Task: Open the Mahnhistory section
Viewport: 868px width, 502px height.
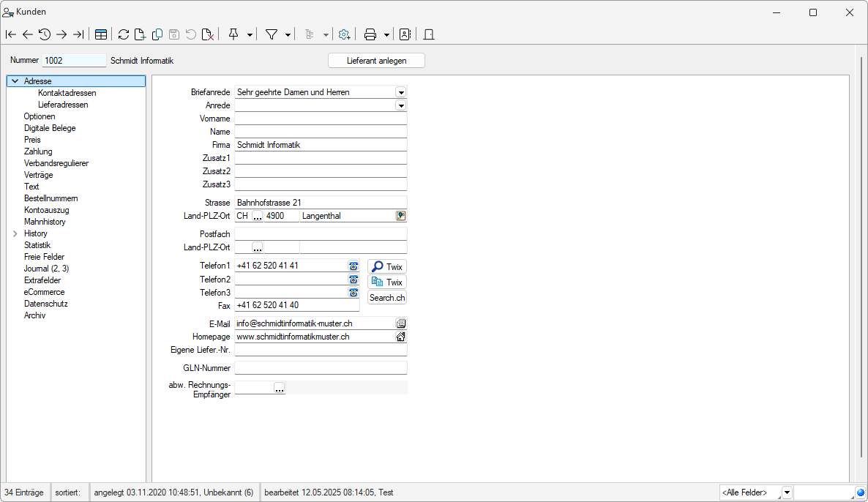Action: pos(45,222)
